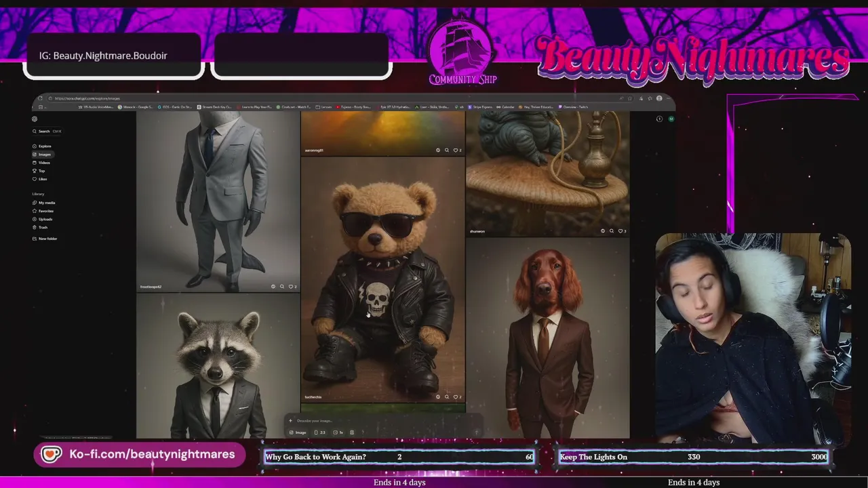Open luciferchia username on teddy bear image
The image size is (868, 488).
point(313,397)
